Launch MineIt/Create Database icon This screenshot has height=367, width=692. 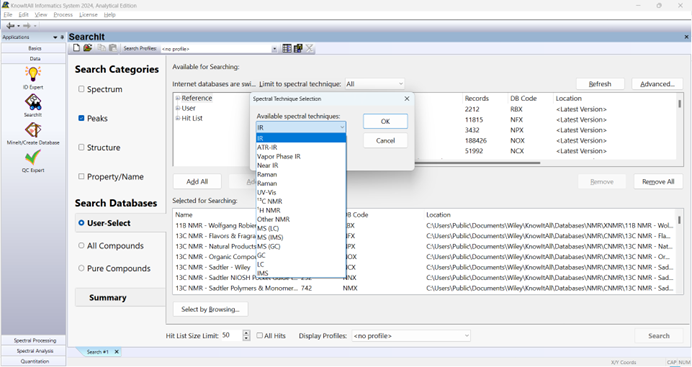coord(33,130)
